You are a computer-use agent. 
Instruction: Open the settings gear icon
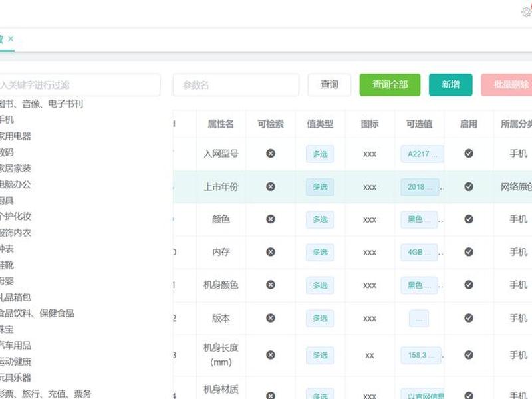click(527, 12)
